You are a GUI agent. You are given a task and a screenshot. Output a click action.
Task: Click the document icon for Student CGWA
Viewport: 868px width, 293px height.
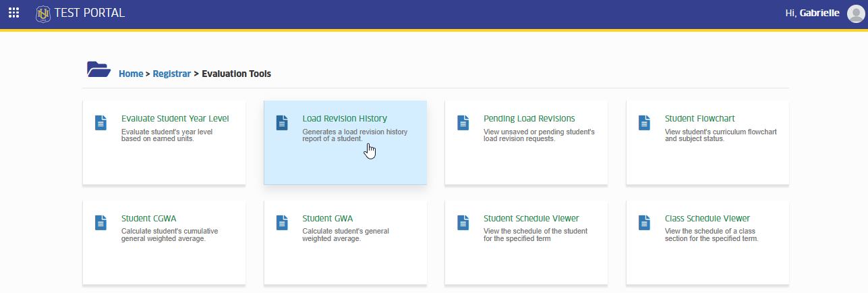click(x=100, y=223)
